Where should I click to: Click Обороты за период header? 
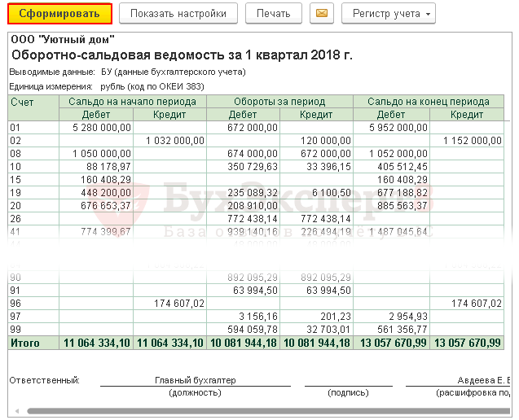(x=279, y=101)
